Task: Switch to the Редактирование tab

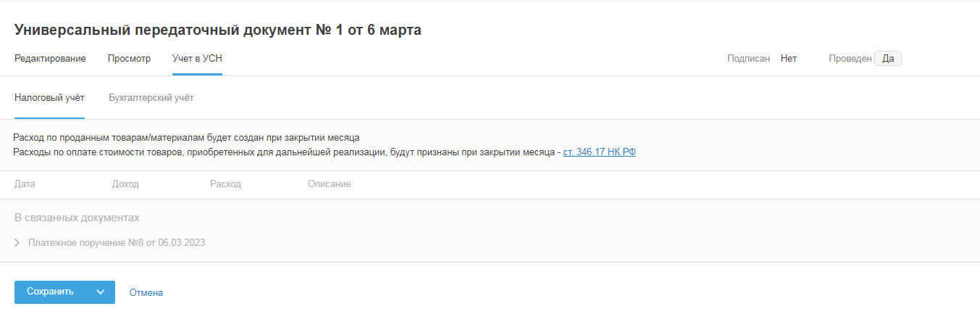Action: click(x=50, y=59)
